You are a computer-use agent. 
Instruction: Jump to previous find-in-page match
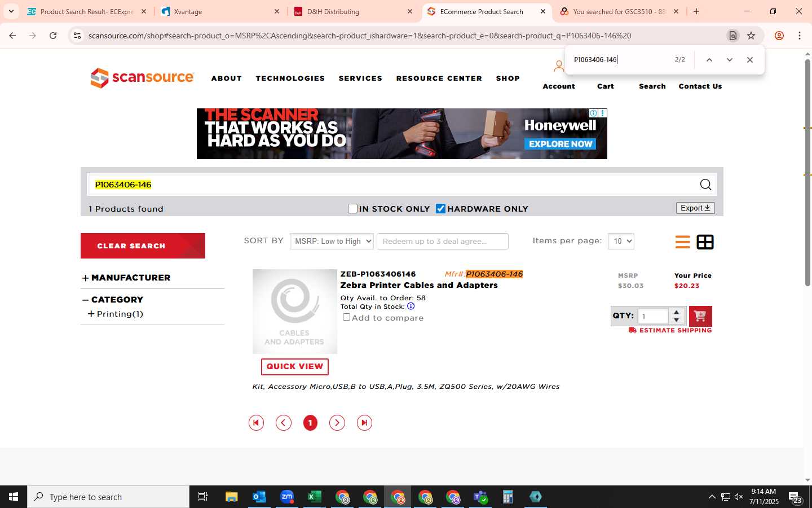pos(709,60)
